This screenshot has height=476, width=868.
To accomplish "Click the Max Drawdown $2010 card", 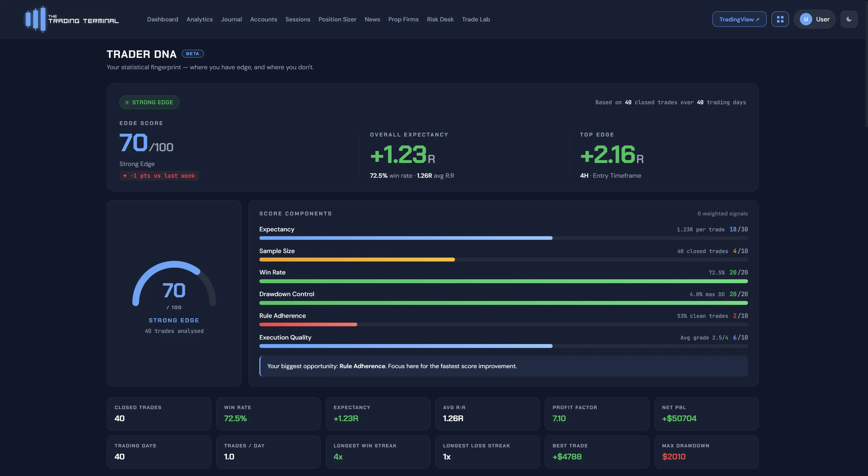I will tap(706, 452).
